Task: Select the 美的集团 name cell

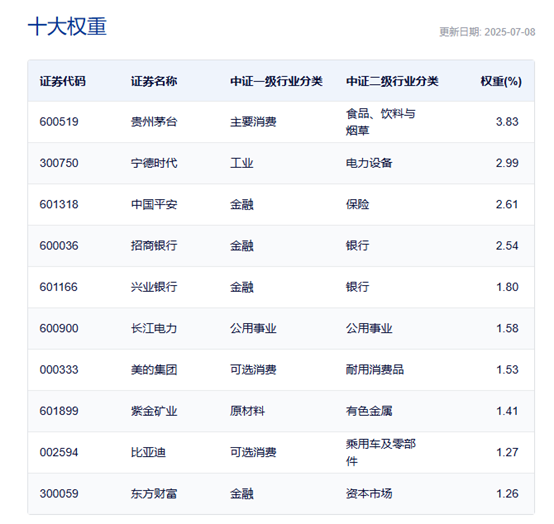Action: coord(154,370)
